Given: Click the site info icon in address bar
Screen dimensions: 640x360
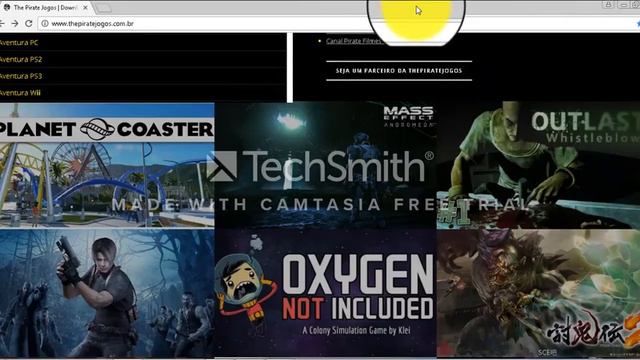Looking at the screenshot, I should pos(45,24).
